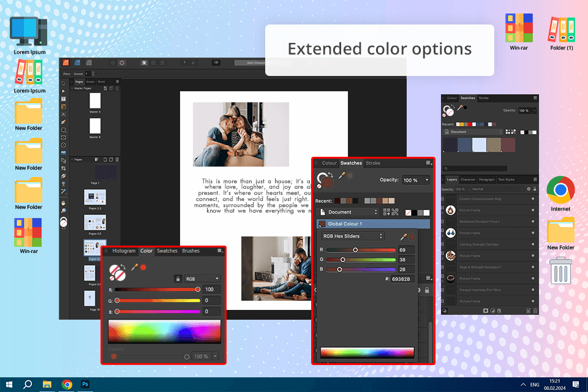The image size is (588, 392).
Task: Click the swap fill and stroke arrows in Color panel
Action: (123, 267)
